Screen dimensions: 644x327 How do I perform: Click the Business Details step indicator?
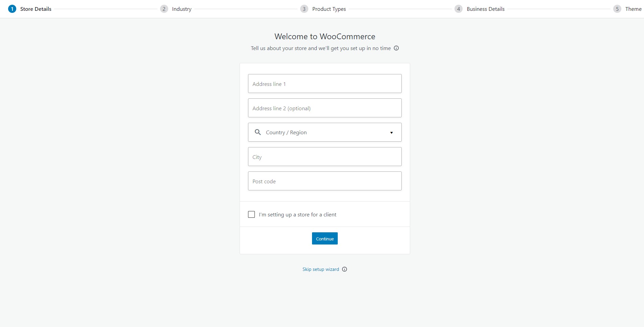click(x=458, y=9)
